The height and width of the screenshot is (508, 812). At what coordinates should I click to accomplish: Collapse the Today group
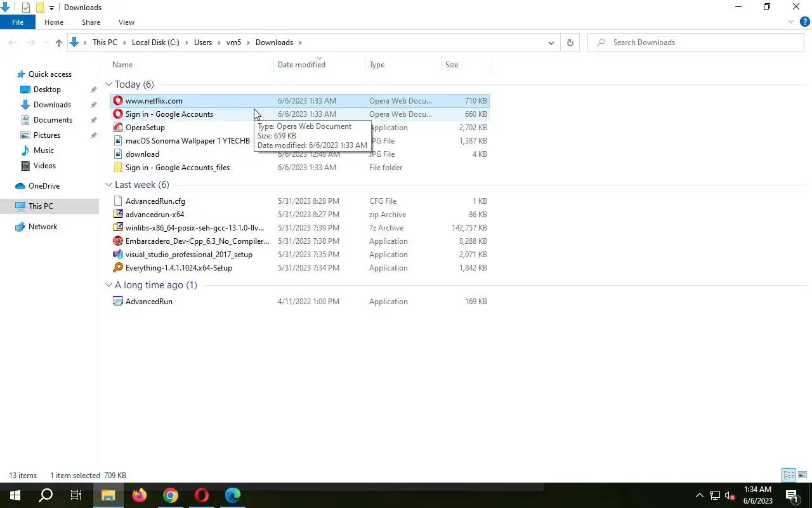coord(108,84)
